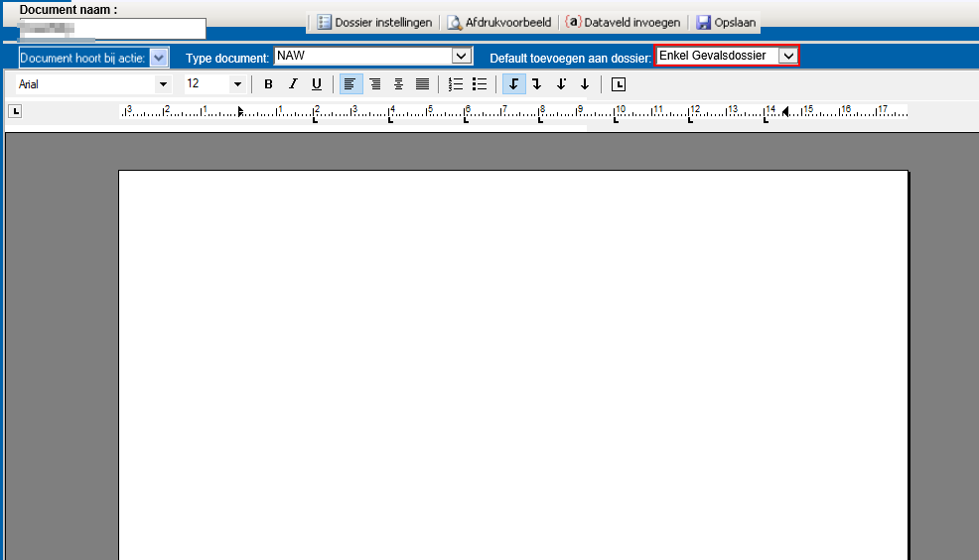Insert a numbered list
979x560 pixels.
(456, 84)
